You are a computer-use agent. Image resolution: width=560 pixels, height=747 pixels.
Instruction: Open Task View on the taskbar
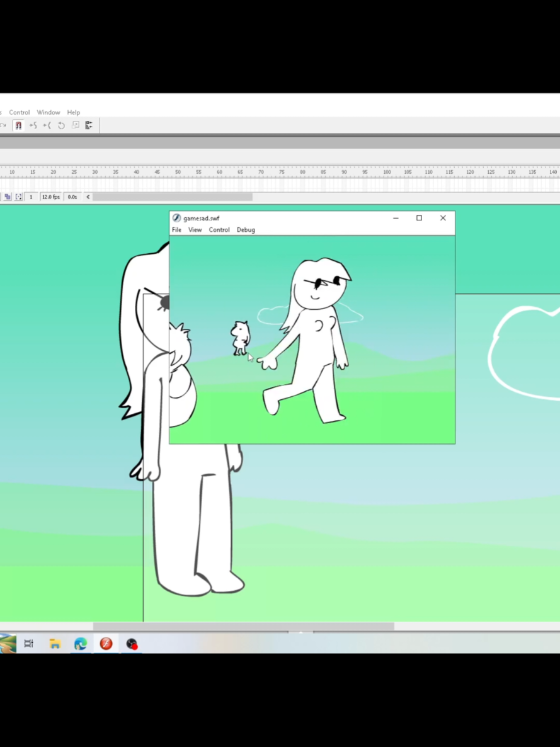pyautogui.click(x=28, y=644)
